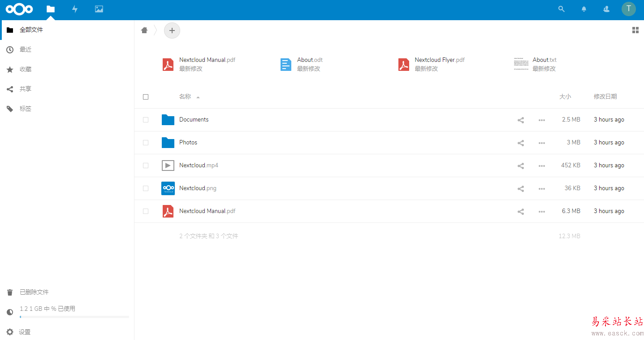
Task: Open more actions menu for Documents
Action: [542, 120]
